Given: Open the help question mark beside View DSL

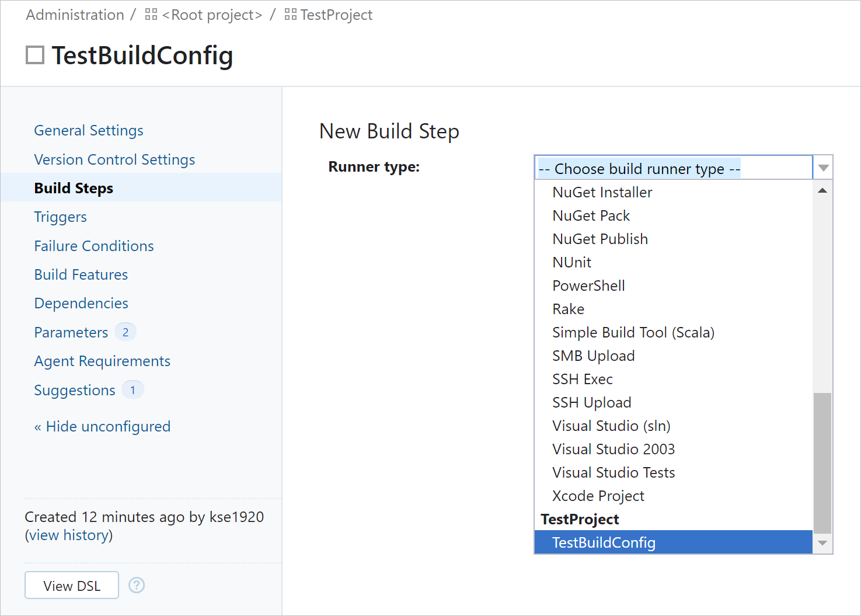Looking at the screenshot, I should point(137,584).
